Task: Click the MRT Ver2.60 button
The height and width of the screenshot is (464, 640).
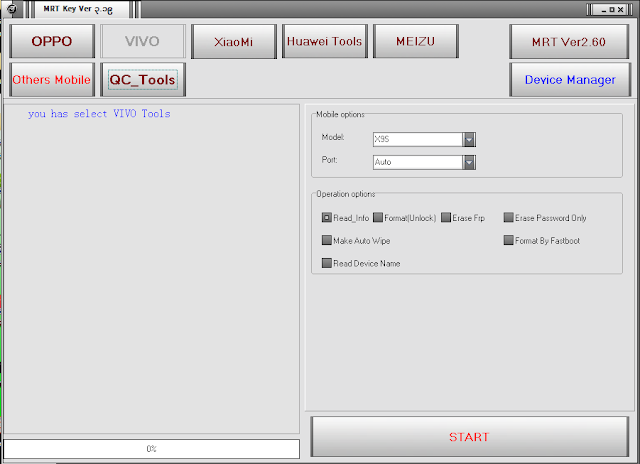Action: click(x=569, y=41)
